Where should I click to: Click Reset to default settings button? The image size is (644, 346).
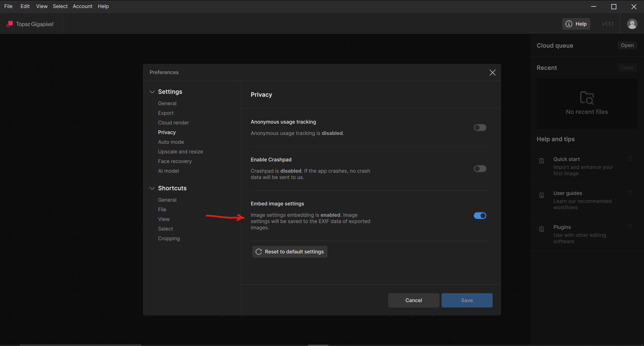click(x=290, y=252)
